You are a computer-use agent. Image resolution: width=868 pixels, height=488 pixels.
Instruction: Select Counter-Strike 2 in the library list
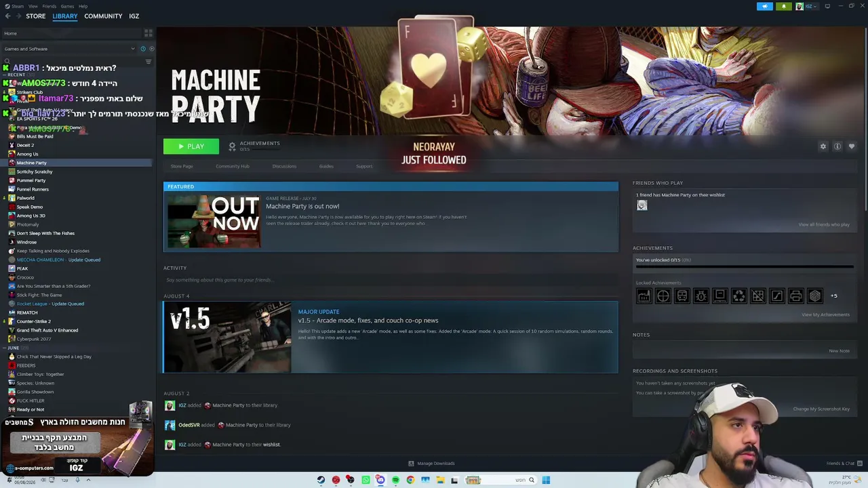tap(33, 321)
